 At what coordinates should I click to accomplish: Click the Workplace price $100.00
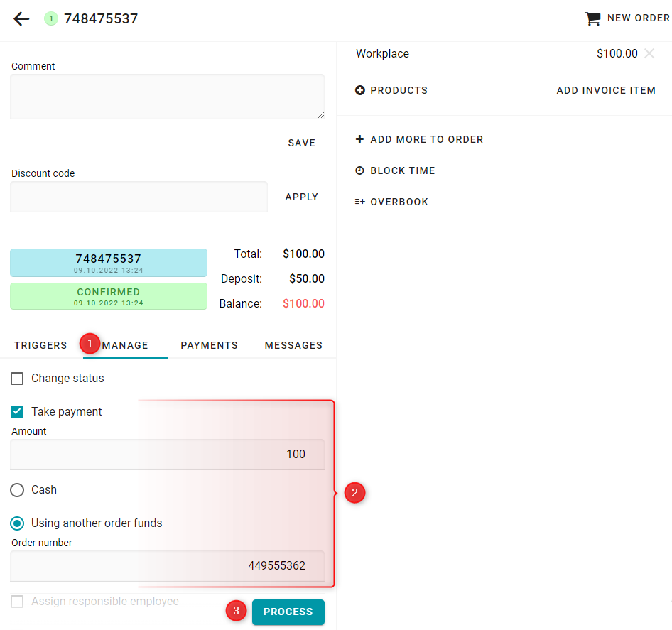coord(617,53)
